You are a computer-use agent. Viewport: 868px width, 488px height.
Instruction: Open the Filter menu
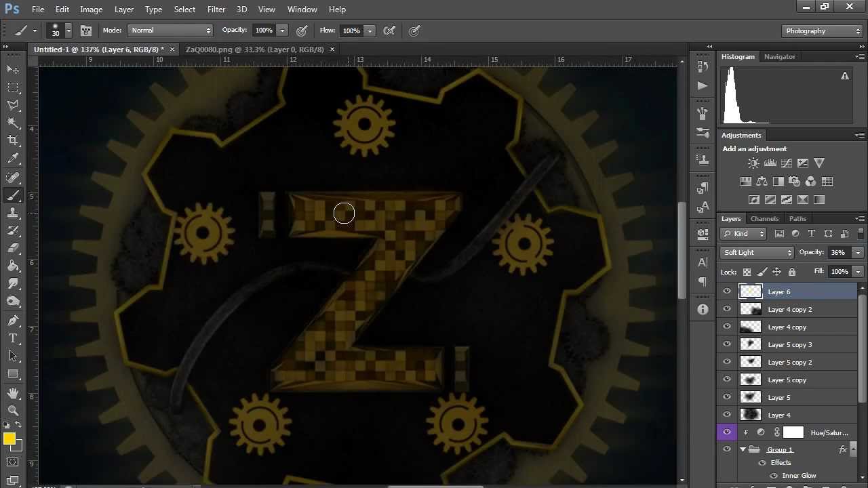coord(216,9)
